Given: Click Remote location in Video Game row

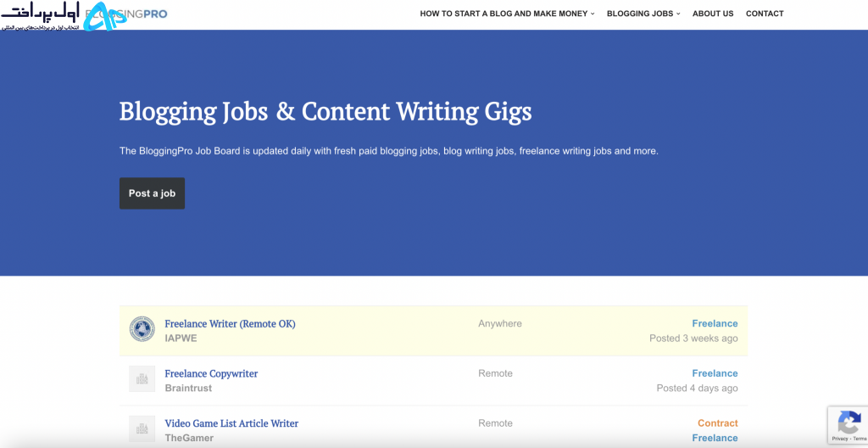Looking at the screenshot, I should pyautogui.click(x=495, y=423).
